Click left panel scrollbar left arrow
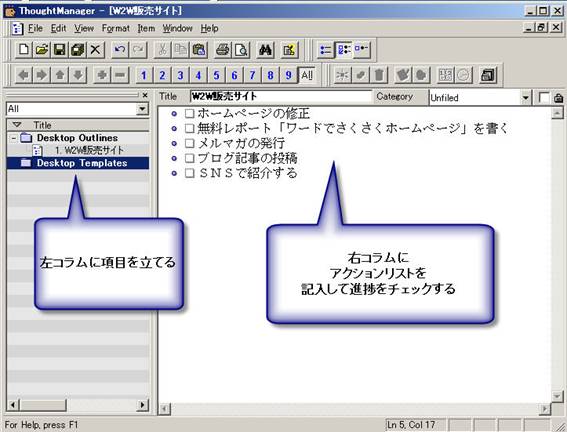 [x=13, y=405]
